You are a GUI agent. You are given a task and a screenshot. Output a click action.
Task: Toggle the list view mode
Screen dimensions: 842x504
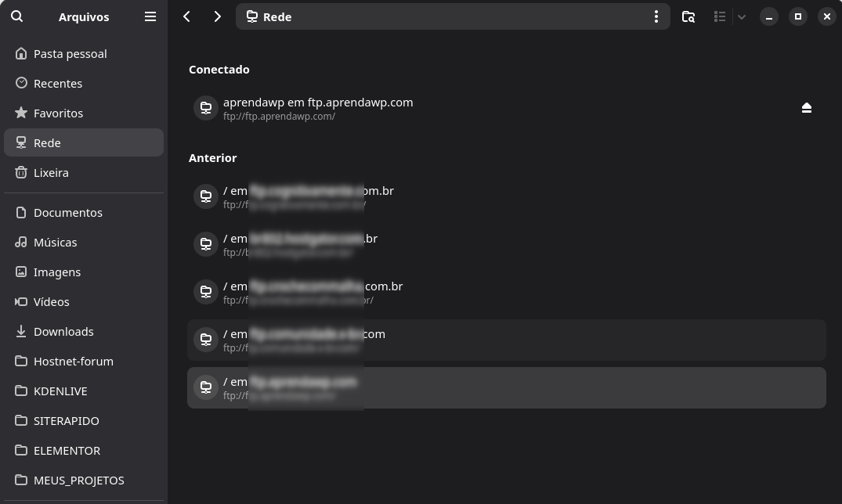[720, 16]
